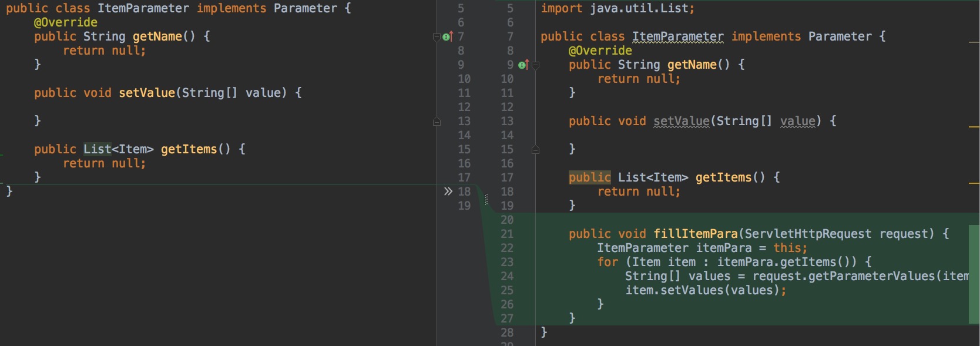The image size is (980, 346).
Task: Collapse the getName fold toggle in right pane
Action: click(535, 65)
